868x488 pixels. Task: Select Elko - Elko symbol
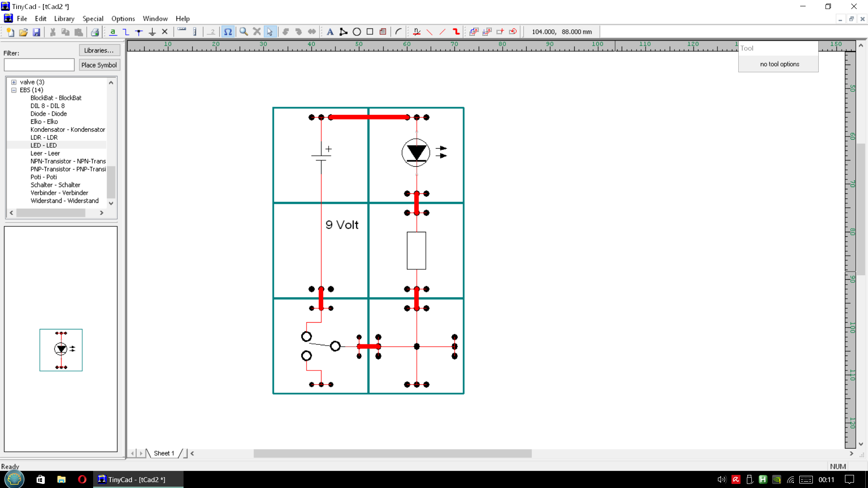pyautogui.click(x=44, y=122)
